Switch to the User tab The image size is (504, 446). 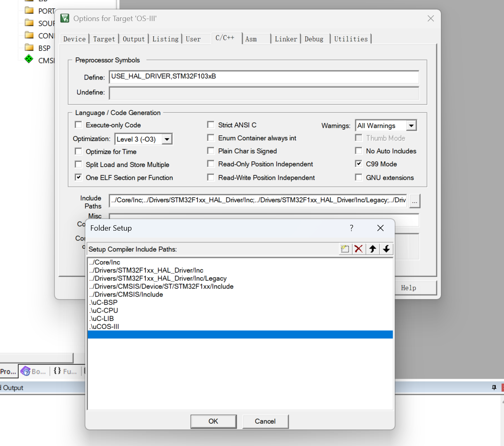[193, 39]
